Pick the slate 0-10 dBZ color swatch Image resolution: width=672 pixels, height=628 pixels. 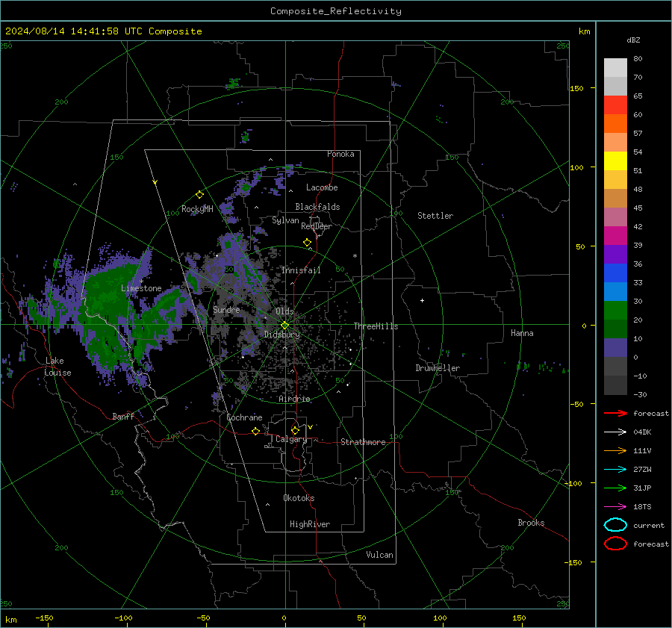615,348
